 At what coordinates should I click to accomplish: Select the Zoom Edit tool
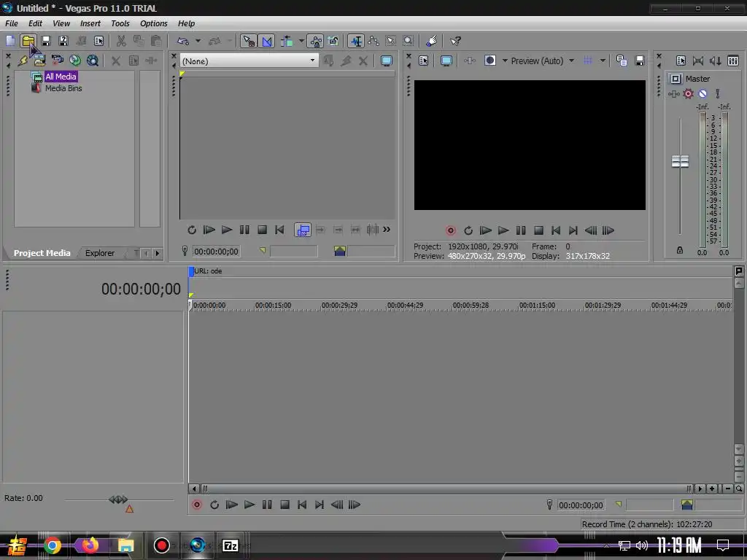(x=409, y=41)
